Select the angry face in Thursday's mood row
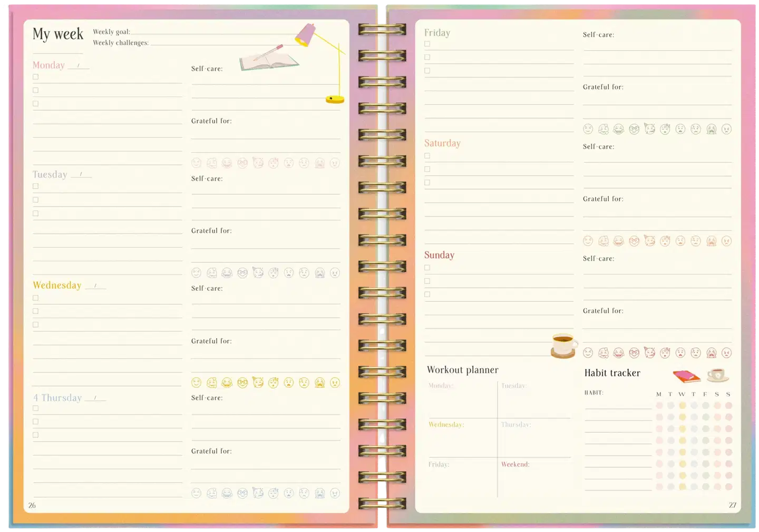The image size is (759, 532). point(335,493)
